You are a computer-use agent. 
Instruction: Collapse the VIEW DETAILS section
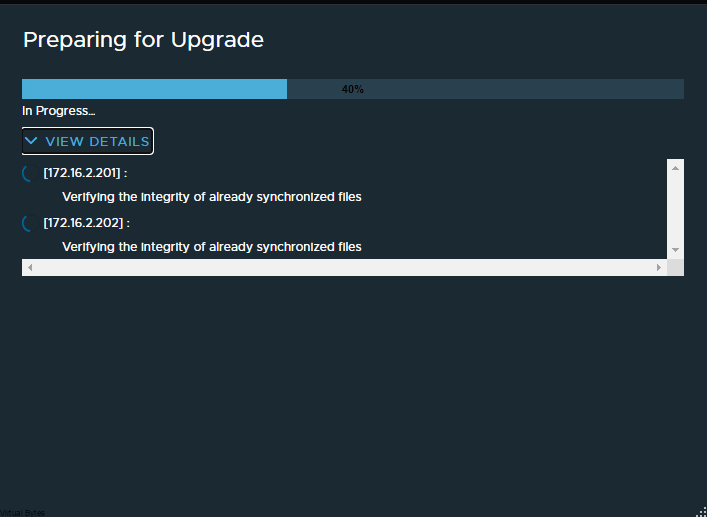coord(88,141)
